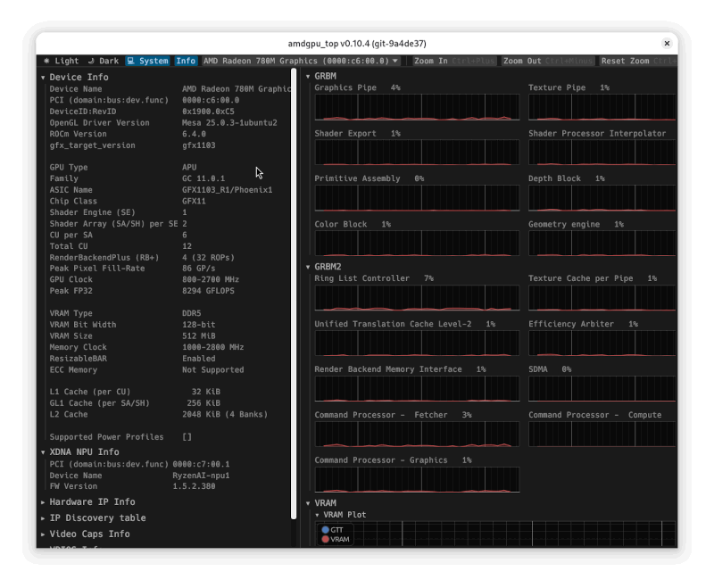Click the red VRAM legend swatch

point(326,540)
